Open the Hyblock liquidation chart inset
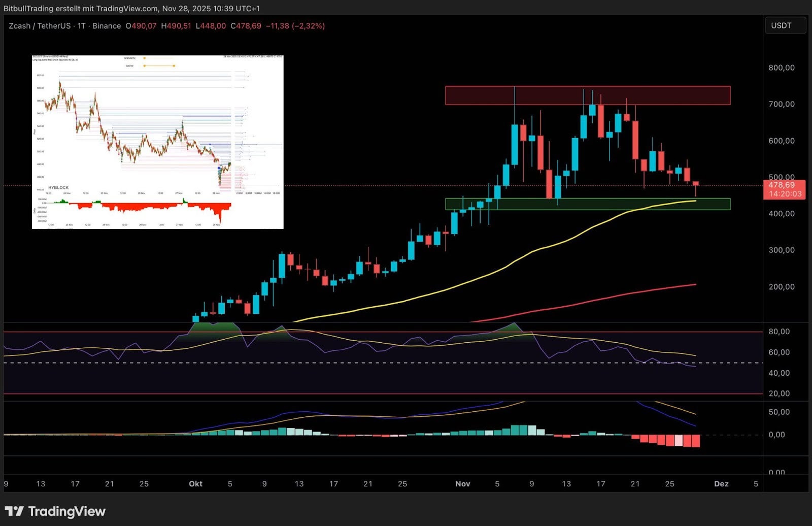This screenshot has width=812, height=526. coord(157,142)
